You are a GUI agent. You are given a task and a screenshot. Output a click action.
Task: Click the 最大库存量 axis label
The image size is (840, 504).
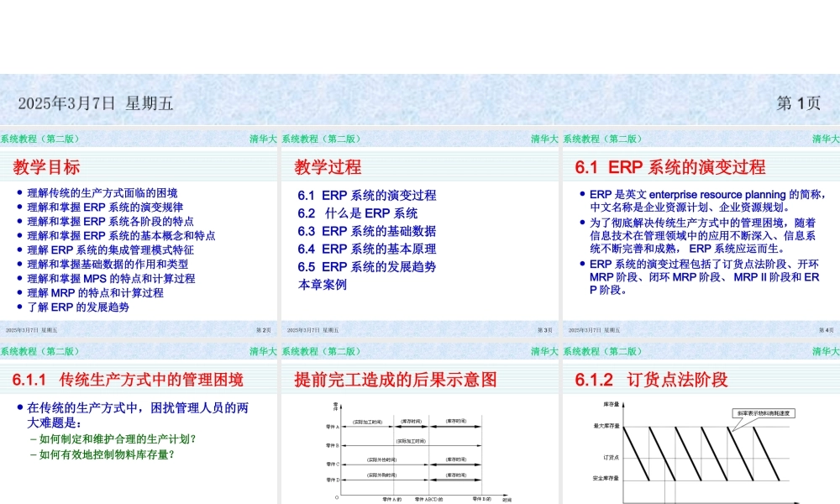[606, 426]
